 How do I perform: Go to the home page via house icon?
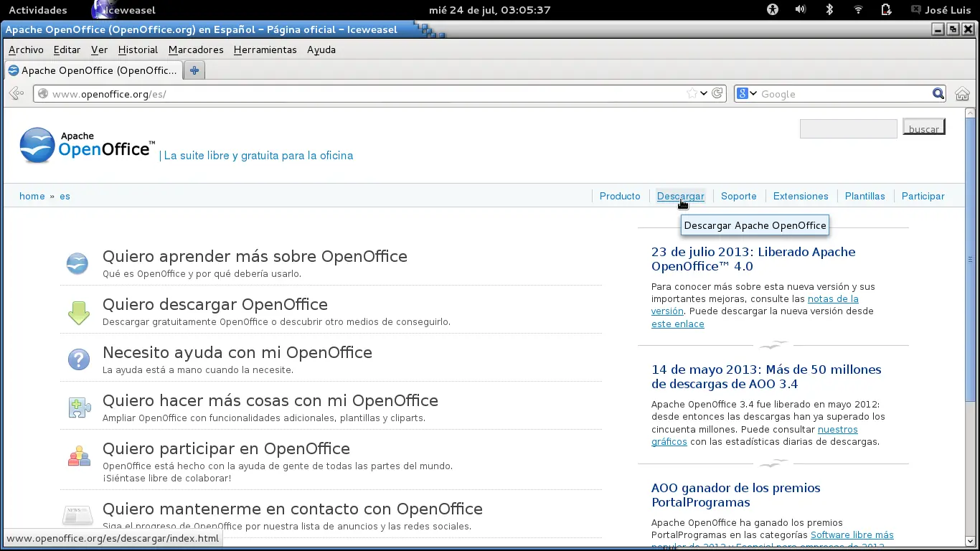click(x=962, y=93)
